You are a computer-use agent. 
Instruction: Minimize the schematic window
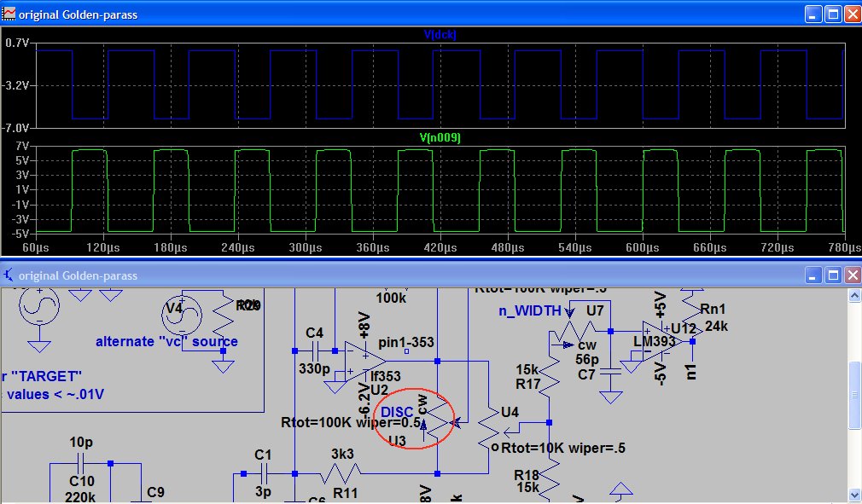coord(813,275)
